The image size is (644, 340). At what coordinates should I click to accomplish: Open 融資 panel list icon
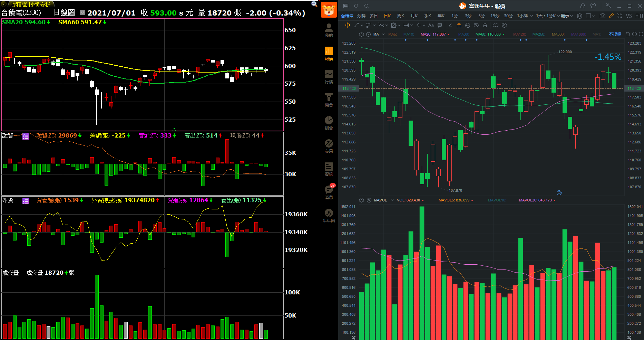26,136
